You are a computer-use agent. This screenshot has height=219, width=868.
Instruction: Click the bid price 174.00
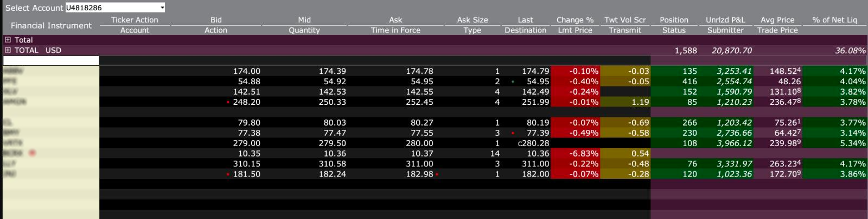(246, 71)
